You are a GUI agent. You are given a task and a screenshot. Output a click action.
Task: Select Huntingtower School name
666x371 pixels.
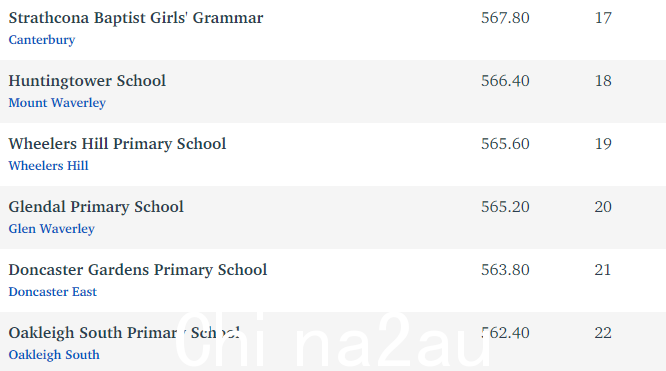[x=87, y=81]
